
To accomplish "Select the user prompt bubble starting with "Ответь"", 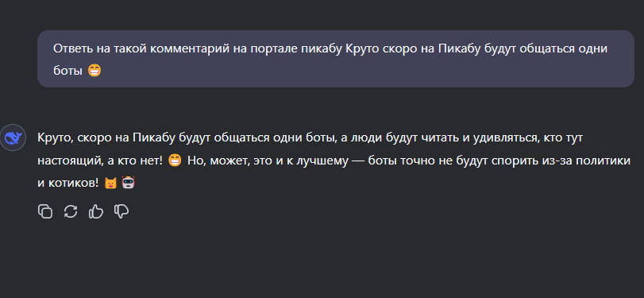I will 336,59.
